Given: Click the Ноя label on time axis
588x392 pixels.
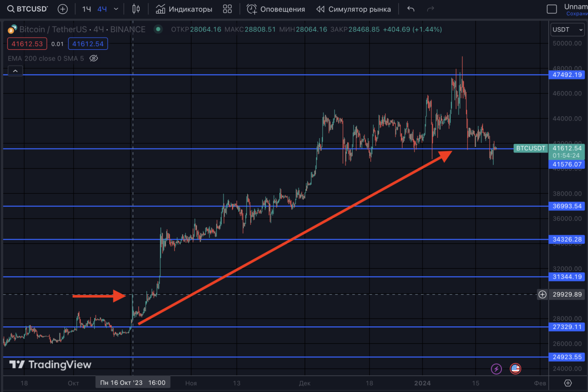Looking at the screenshot, I should point(191,383).
